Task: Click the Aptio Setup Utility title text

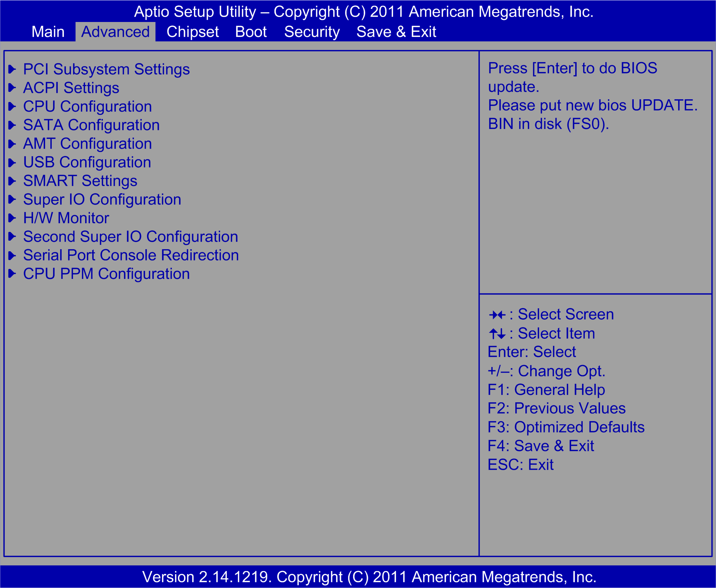Action: coord(364,12)
